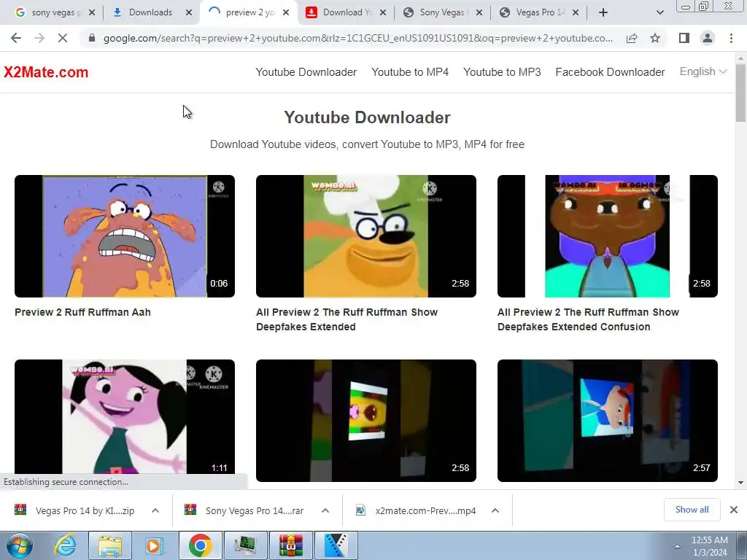Screen dimensions: 747x560
Task: Open the WinRAR icon in the taskbar
Action: point(290,545)
